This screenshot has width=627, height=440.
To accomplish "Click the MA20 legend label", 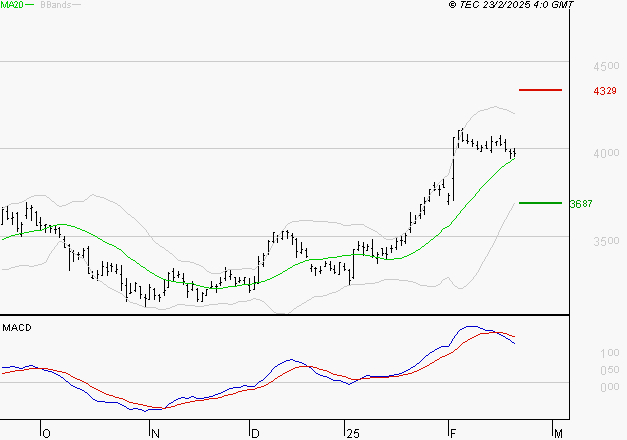I will [x=12, y=5].
